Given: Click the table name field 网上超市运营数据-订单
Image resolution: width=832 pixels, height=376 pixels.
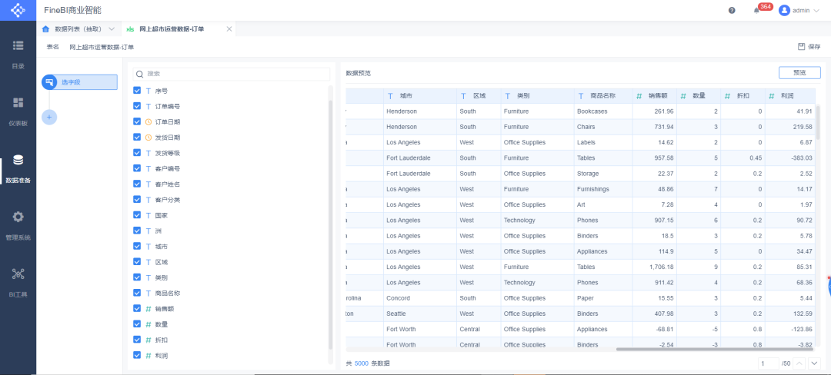Looking at the screenshot, I should click(x=102, y=47).
